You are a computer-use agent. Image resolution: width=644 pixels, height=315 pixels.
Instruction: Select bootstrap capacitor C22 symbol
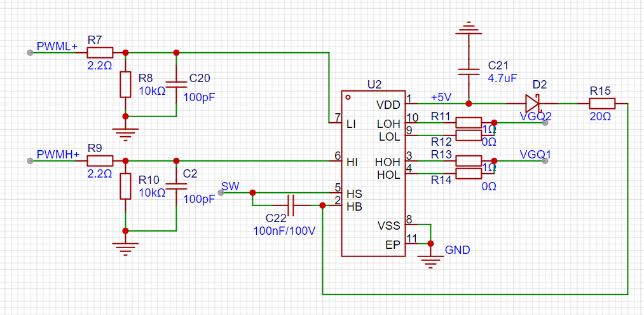(291, 205)
